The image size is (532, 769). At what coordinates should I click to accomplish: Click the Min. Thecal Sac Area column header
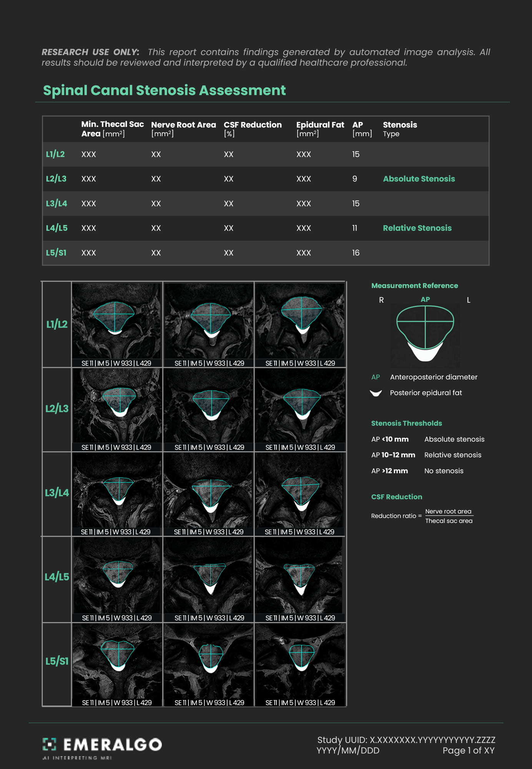coord(112,129)
